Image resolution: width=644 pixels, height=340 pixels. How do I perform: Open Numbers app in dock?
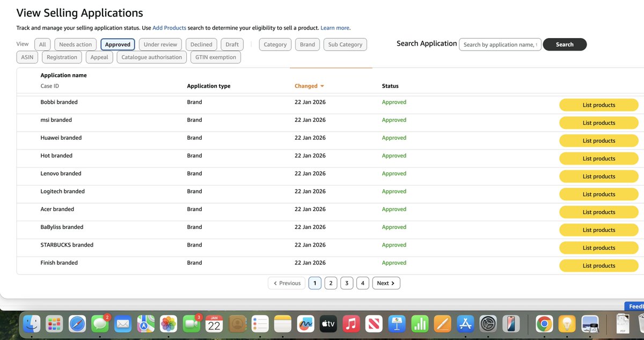[419, 324]
